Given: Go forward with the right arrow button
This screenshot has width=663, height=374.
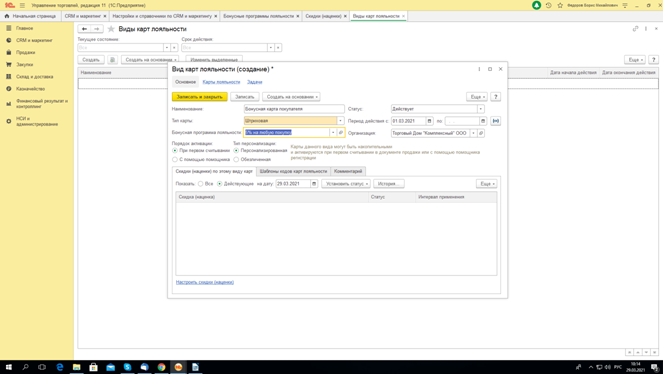Looking at the screenshot, I should point(97,29).
